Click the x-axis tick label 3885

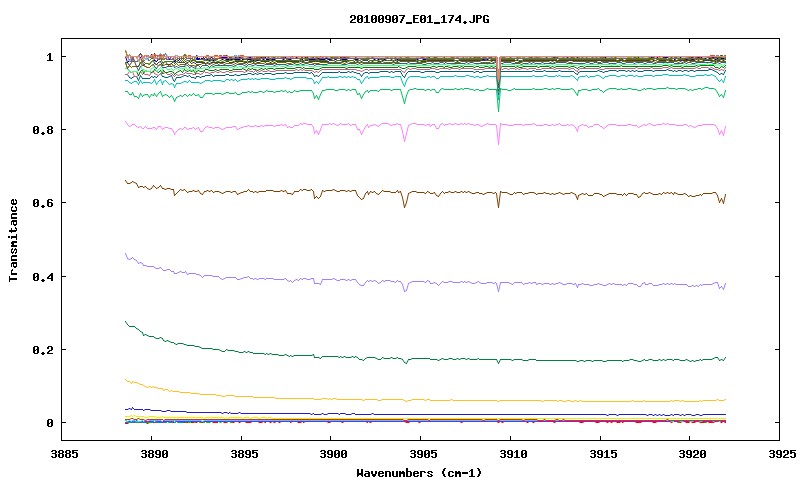[64, 454]
